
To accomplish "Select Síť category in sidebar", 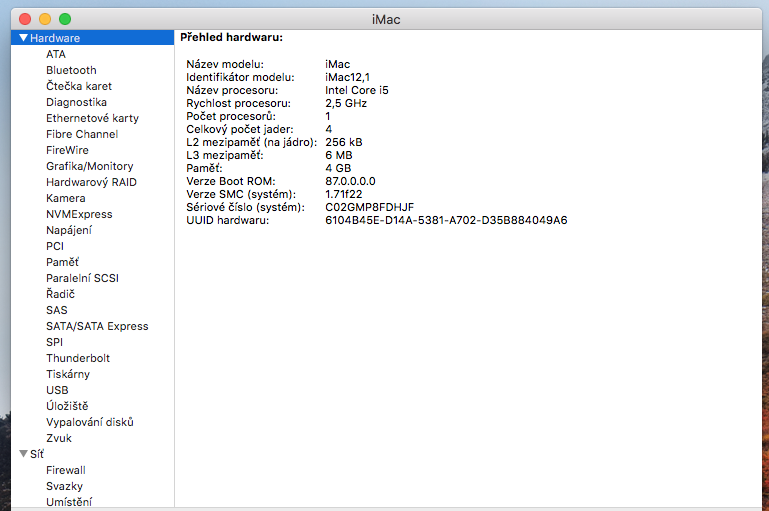I will click(x=37, y=454).
